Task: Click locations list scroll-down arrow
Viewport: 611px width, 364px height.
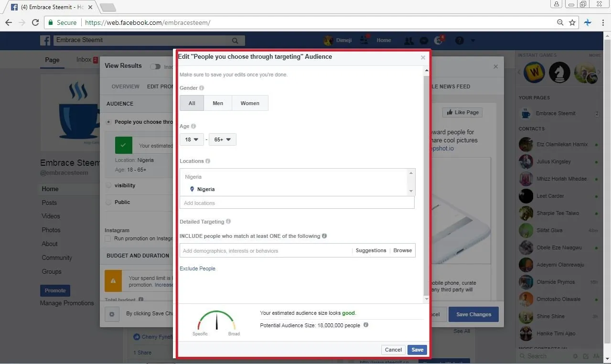Action: click(411, 191)
